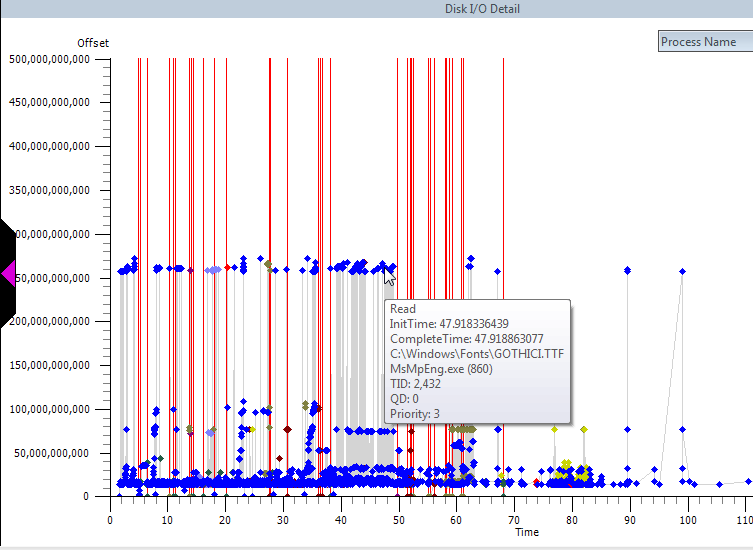Select the topmost blue data point near time 99
753x550 pixels.
683,271
